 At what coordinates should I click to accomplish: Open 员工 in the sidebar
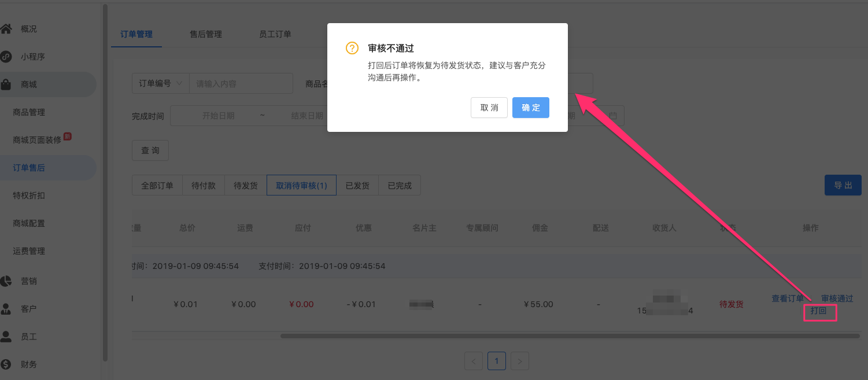29,337
